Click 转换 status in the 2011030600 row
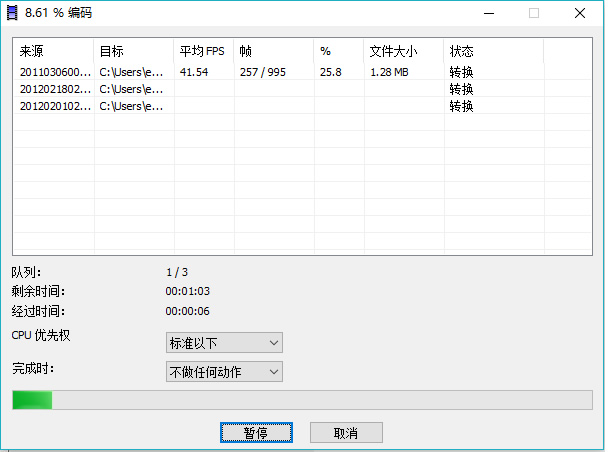This screenshot has width=608, height=452. tap(461, 72)
